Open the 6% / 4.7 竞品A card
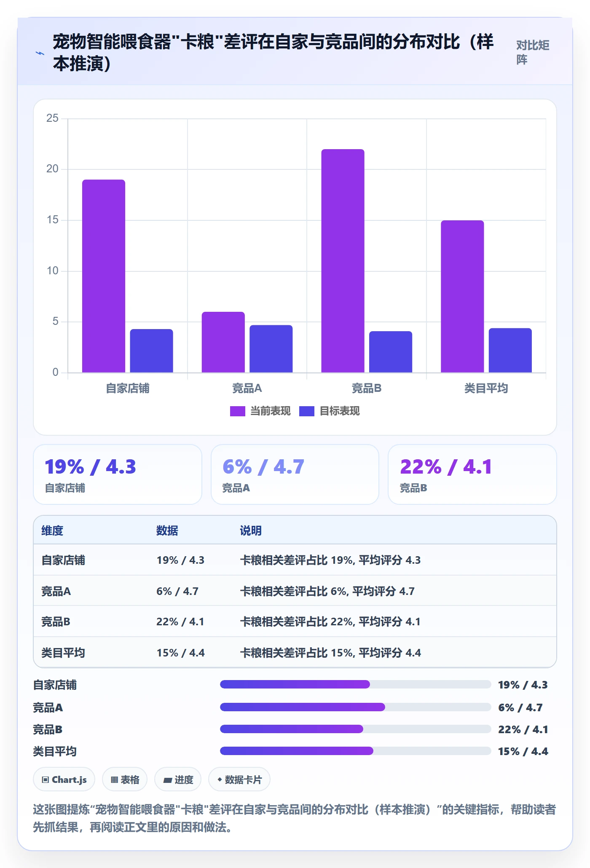 pos(295,474)
